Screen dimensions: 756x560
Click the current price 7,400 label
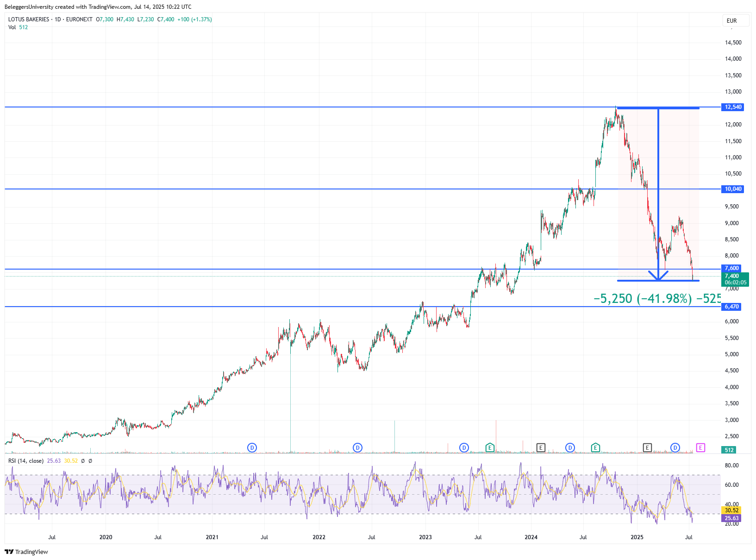coord(732,276)
